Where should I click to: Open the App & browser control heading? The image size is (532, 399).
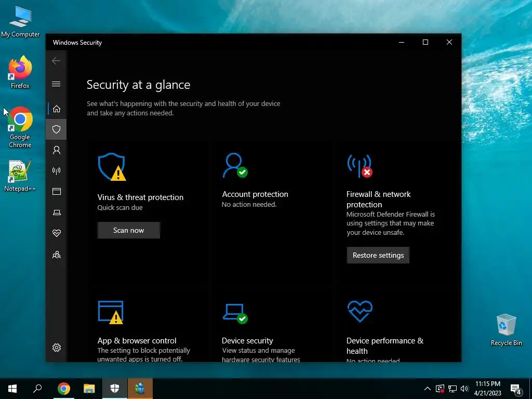tap(137, 340)
